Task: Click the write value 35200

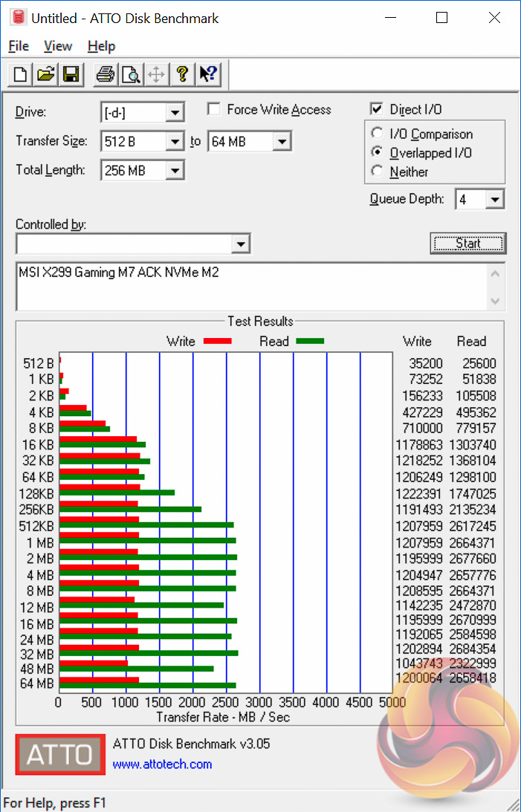Action: click(426, 363)
